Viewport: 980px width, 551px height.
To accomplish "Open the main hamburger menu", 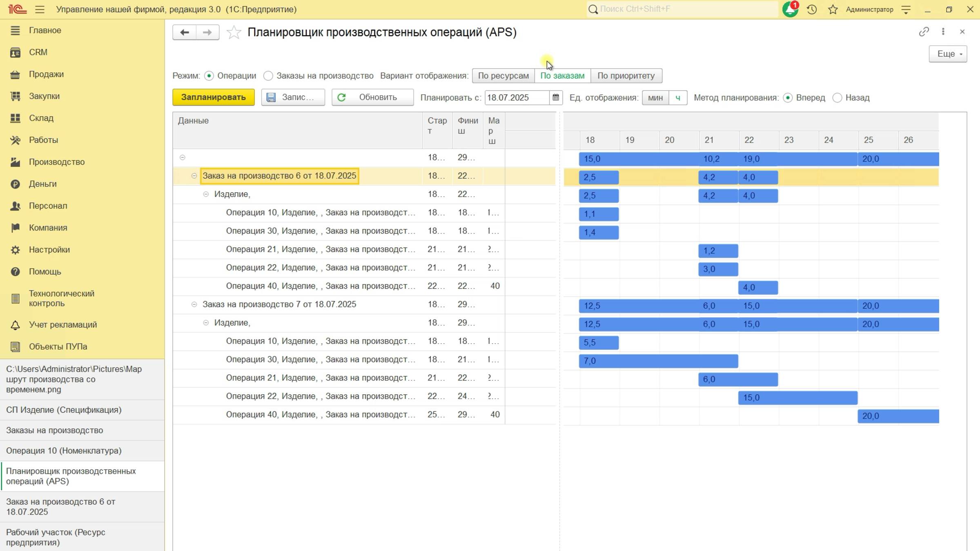I will coord(40,9).
